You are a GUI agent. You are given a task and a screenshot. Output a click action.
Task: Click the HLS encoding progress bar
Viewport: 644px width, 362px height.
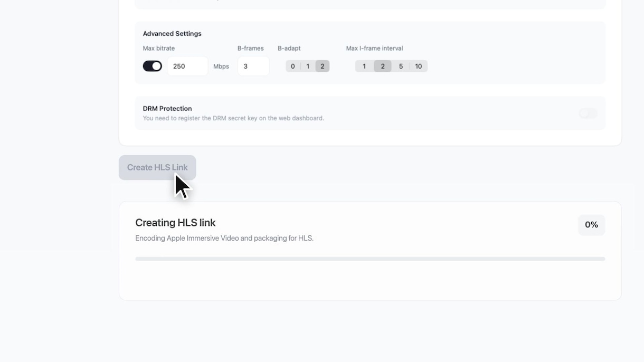370,259
